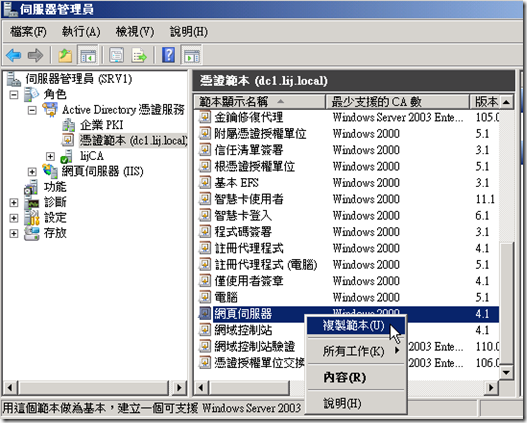The width and height of the screenshot is (527, 423).
Task: Select 企業 PKI in the tree
Action: point(102,125)
